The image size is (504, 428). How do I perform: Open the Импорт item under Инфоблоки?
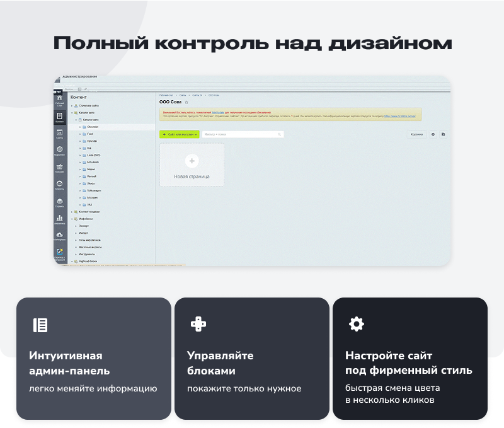click(84, 233)
